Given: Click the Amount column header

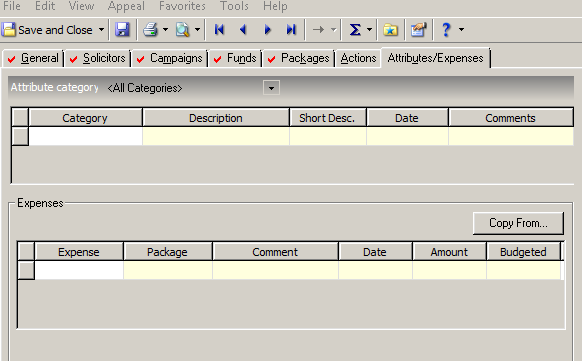Looking at the screenshot, I should (x=449, y=252).
